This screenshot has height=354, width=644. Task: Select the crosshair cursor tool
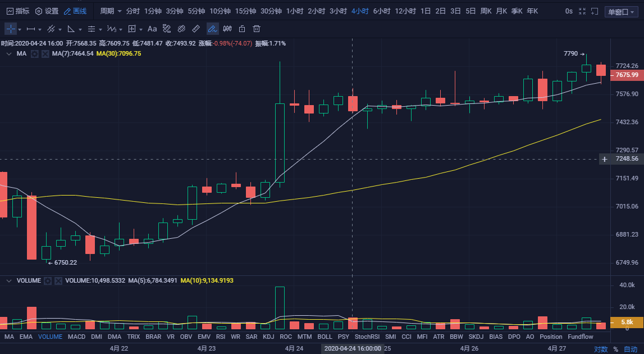click(x=11, y=29)
